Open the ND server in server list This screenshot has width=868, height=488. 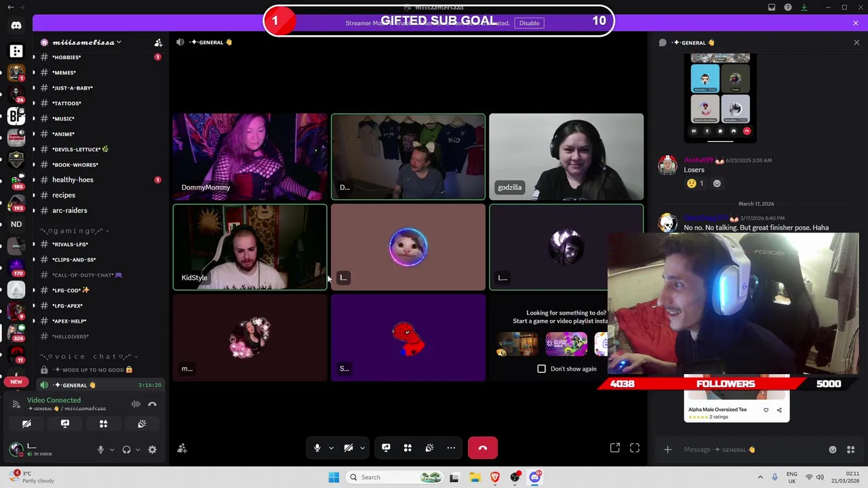point(16,224)
